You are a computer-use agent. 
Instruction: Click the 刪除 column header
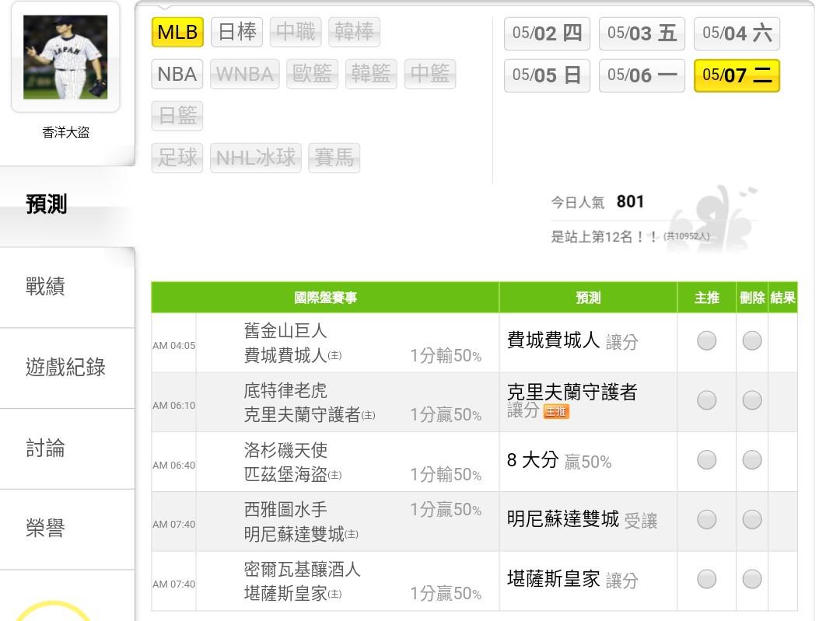(x=752, y=298)
